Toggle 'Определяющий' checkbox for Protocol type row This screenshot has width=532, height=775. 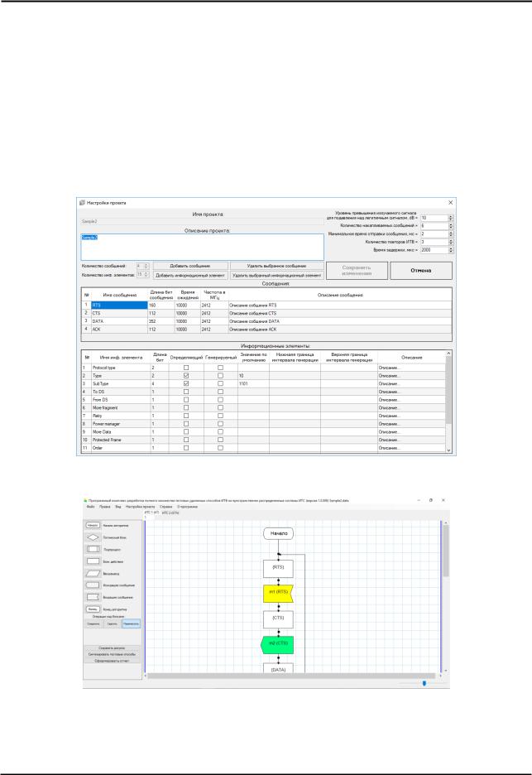pos(186,368)
